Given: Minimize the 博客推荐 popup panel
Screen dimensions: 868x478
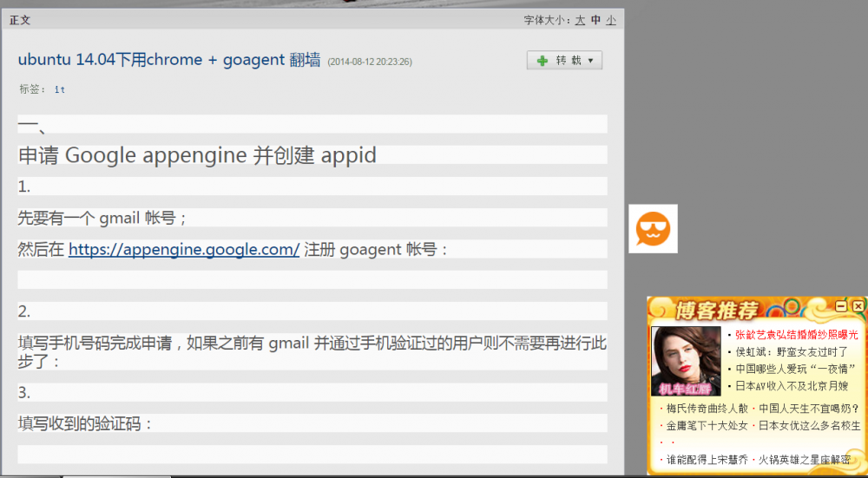Looking at the screenshot, I should [x=840, y=306].
